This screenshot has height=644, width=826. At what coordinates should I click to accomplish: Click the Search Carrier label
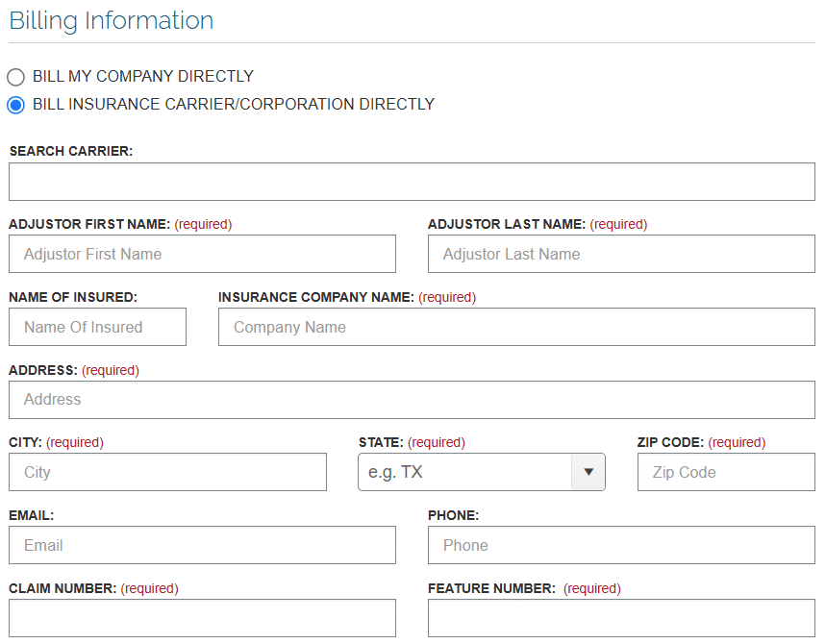point(71,151)
